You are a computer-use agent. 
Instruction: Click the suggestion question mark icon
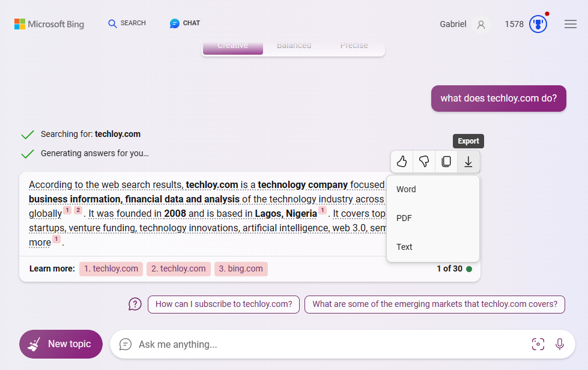135,304
